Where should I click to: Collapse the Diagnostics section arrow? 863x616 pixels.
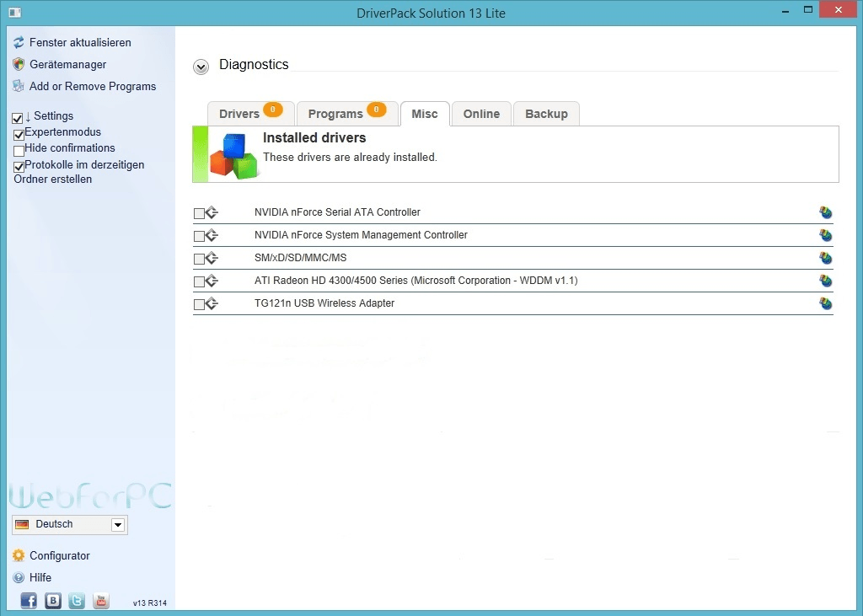[201, 67]
